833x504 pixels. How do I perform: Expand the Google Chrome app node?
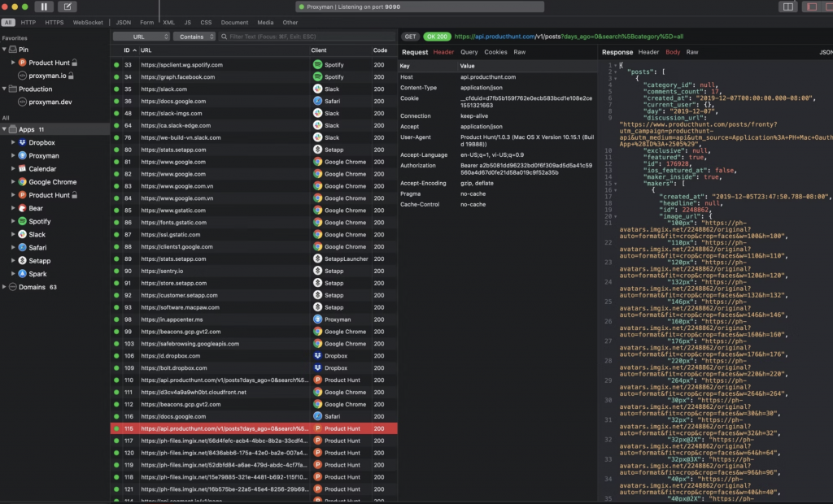point(13,181)
